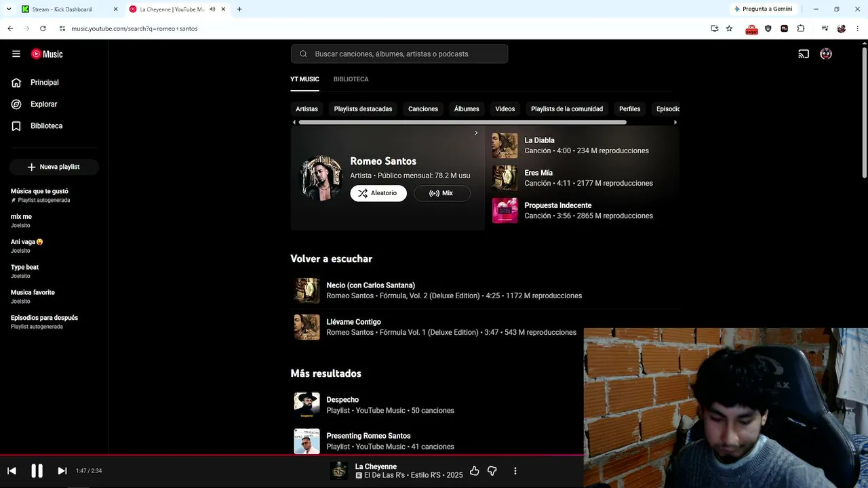Click the address bar URL
Image resolution: width=868 pixels, height=488 pixels.
click(134, 28)
